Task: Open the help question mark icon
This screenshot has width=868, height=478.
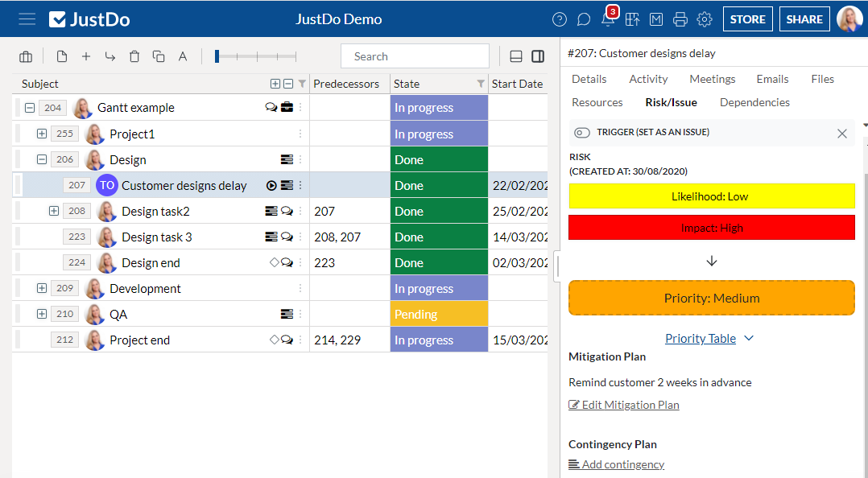Action: coord(559,19)
